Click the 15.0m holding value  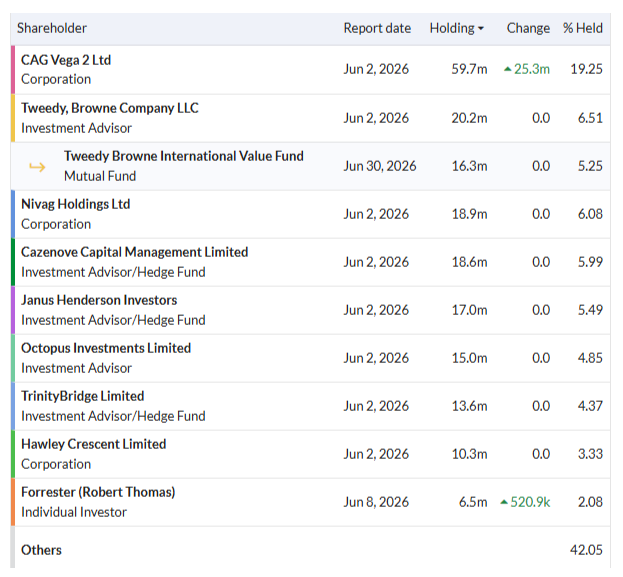tap(469, 358)
